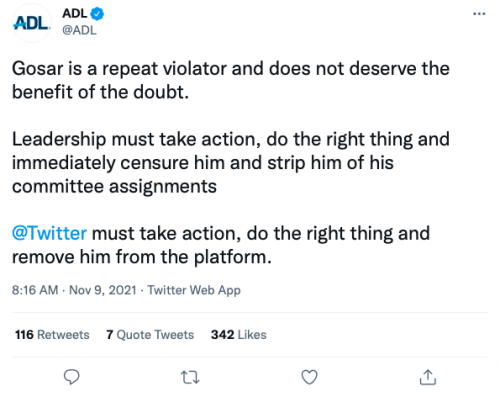Open the ADL profile avatar

click(x=32, y=23)
